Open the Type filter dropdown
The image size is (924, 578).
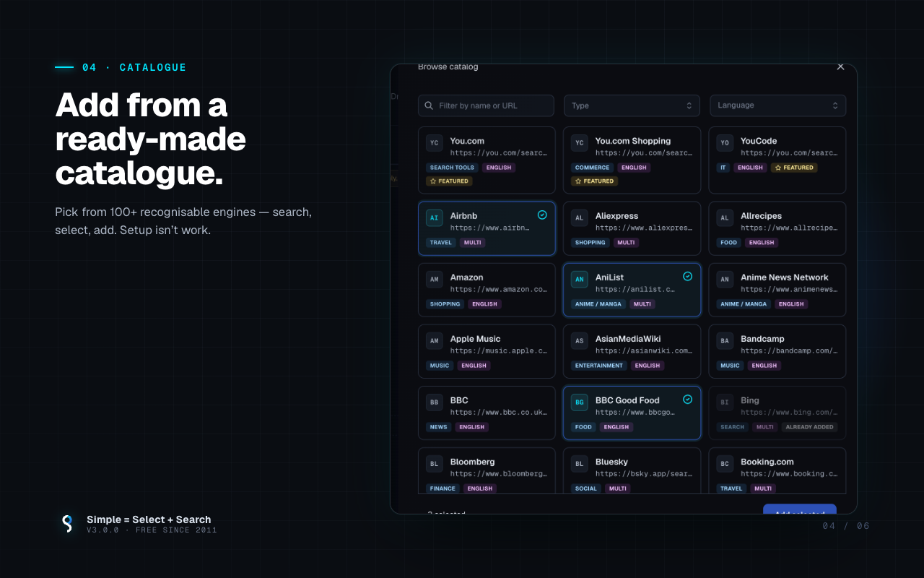632,105
